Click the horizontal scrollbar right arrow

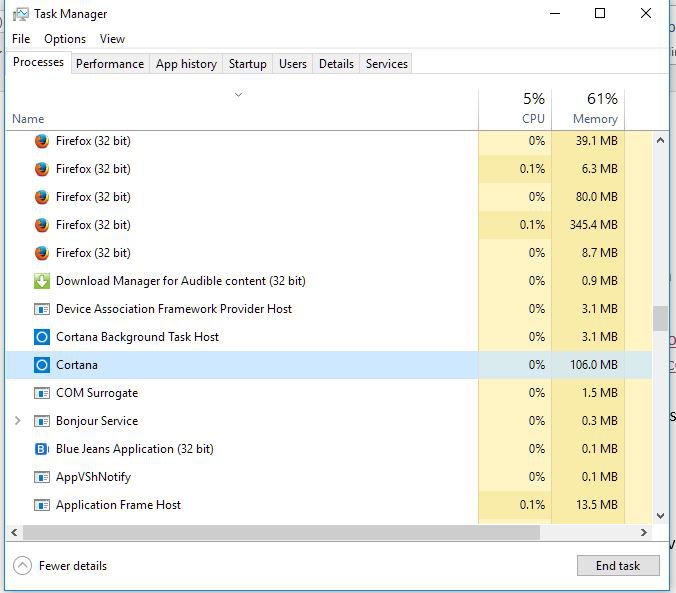644,533
